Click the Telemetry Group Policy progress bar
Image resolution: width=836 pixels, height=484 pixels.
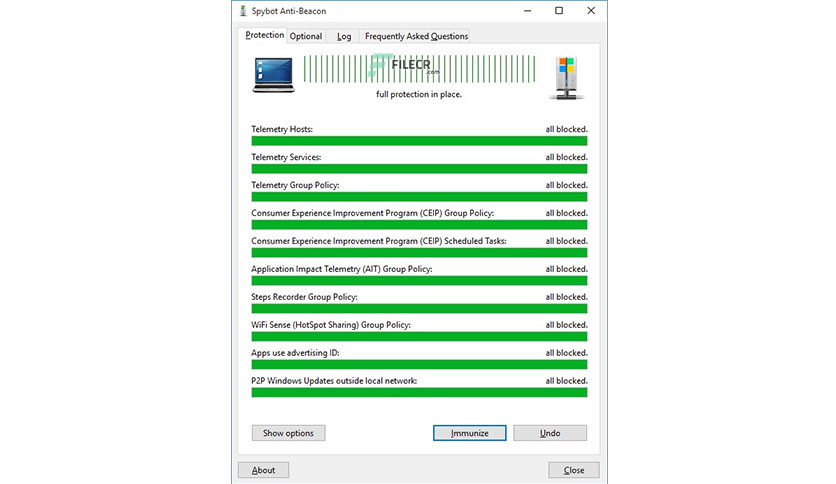click(419, 197)
